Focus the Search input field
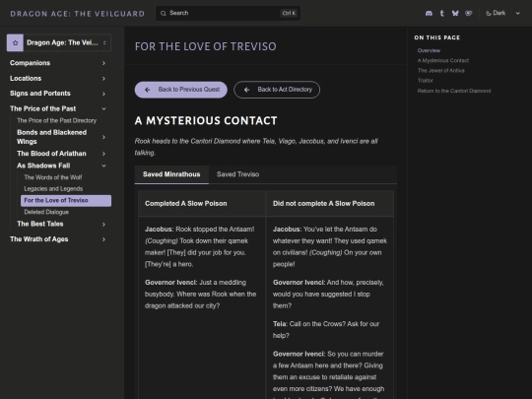Viewport: 532px width, 399px height. point(228,13)
